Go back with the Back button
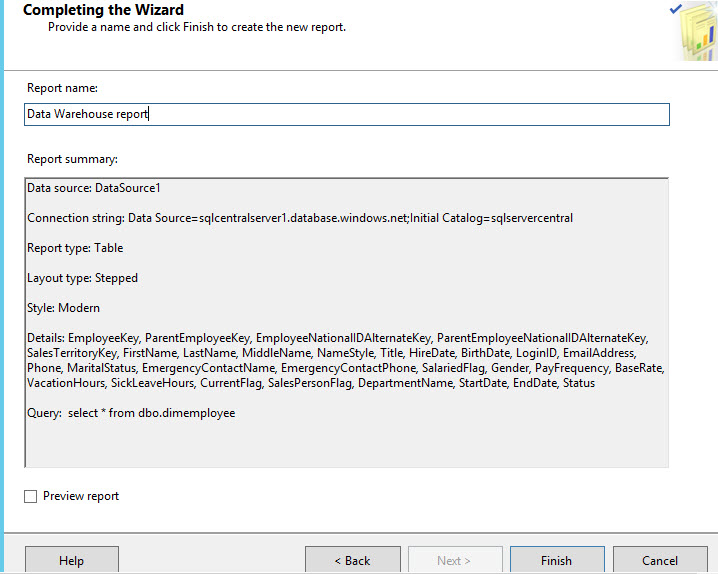The image size is (718, 574). (352, 560)
